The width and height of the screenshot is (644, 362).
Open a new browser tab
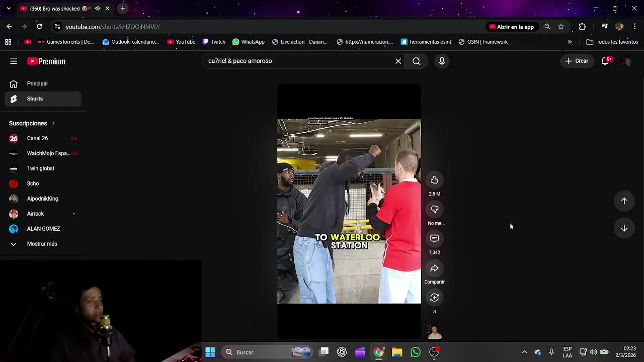[x=122, y=9]
